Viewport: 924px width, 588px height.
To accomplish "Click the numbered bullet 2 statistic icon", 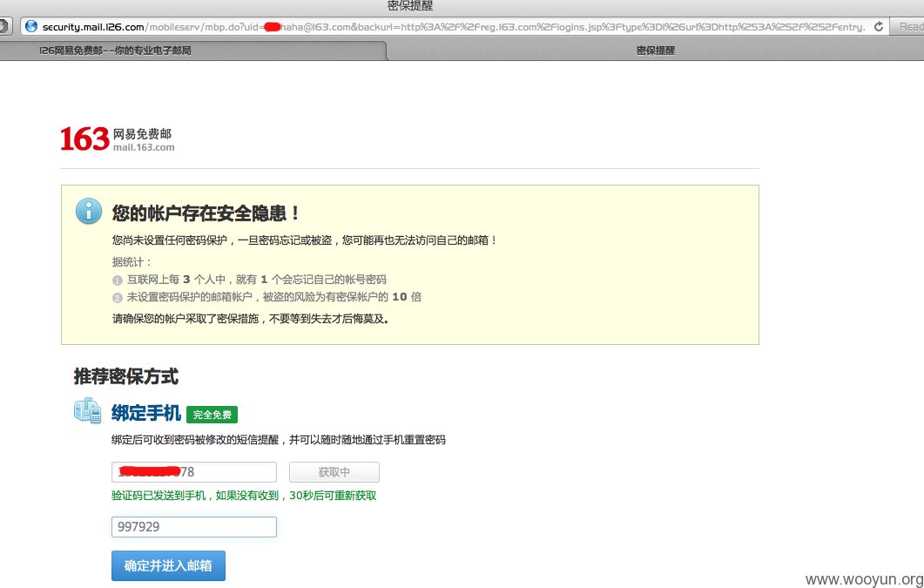I will tap(118, 298).
